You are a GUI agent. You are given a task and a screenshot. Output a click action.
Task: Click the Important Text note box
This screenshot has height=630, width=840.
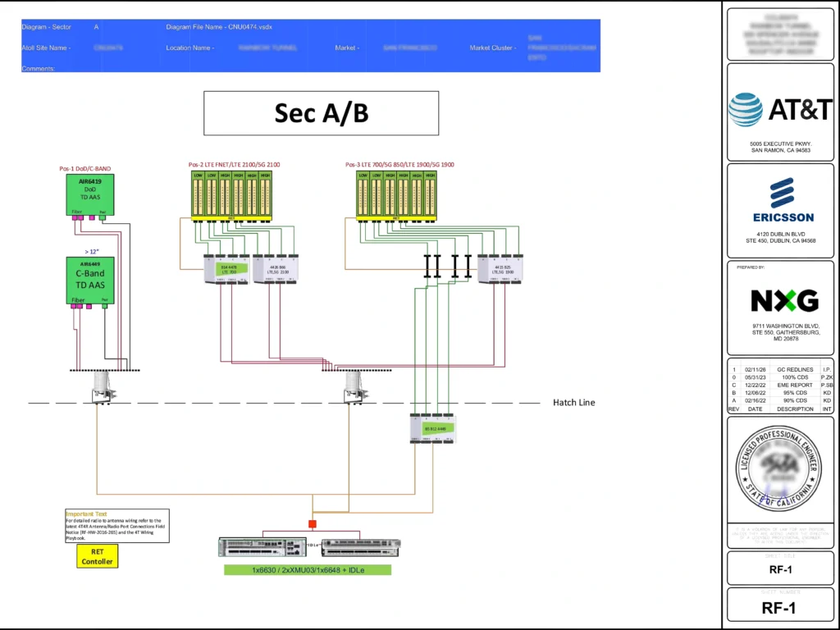point(117,526)
